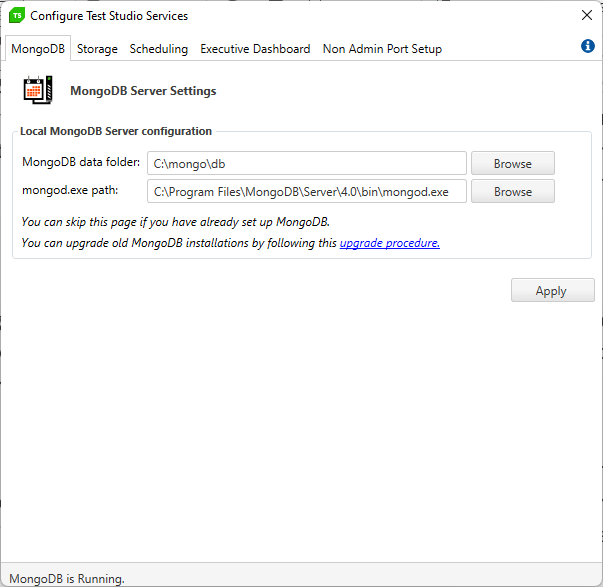Click the 'mongod.exe path:' label

click(x=70, y=190)
